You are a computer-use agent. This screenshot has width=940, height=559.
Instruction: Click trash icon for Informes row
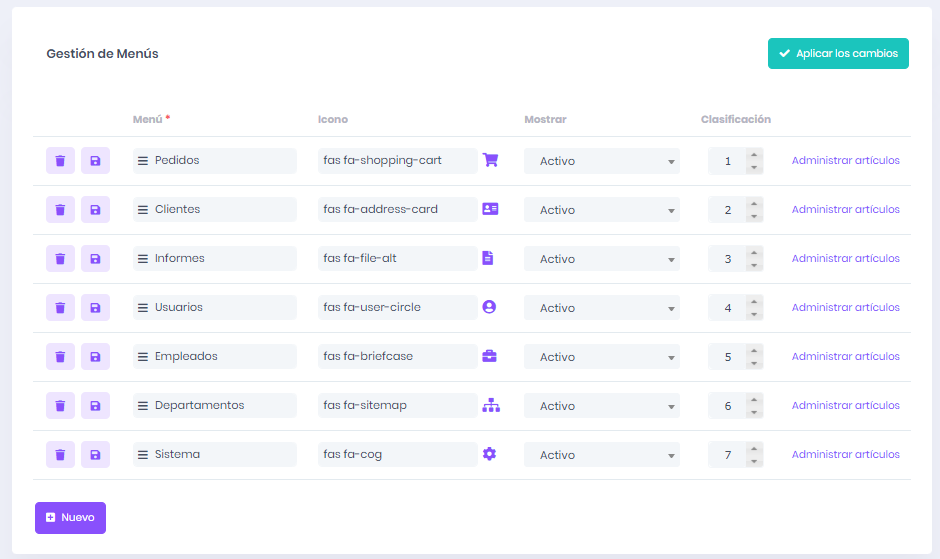point(60,259)
